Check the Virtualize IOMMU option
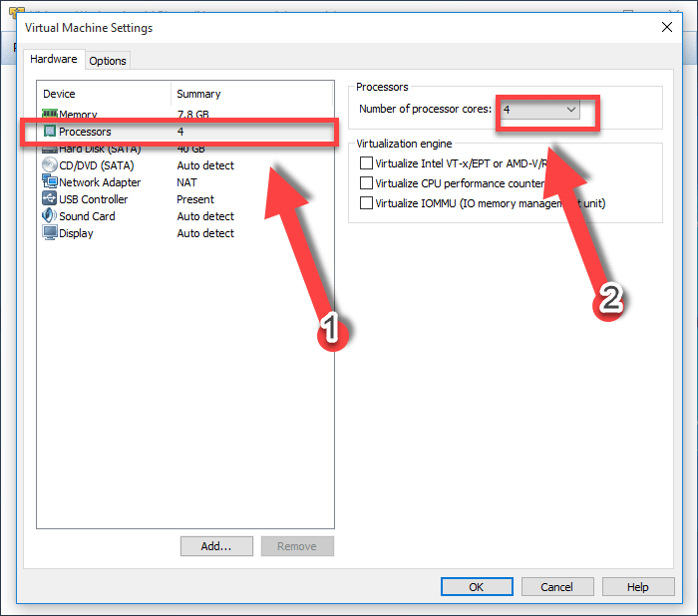This screenshot has height=616, width=698. 367,203
